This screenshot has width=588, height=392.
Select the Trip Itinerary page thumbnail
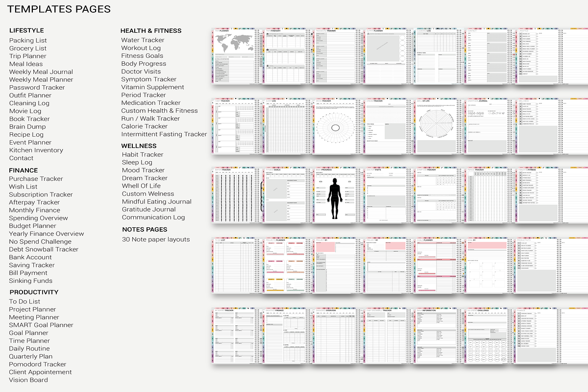(x=287, y=55)
